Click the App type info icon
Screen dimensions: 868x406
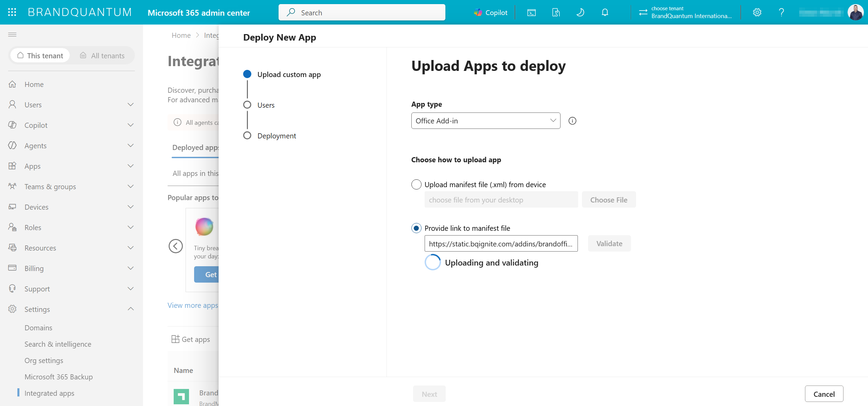(x=572, y=121)
